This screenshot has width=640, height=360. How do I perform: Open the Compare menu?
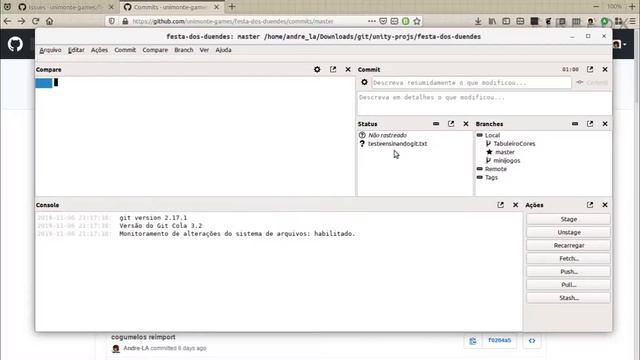click(155, 50)
